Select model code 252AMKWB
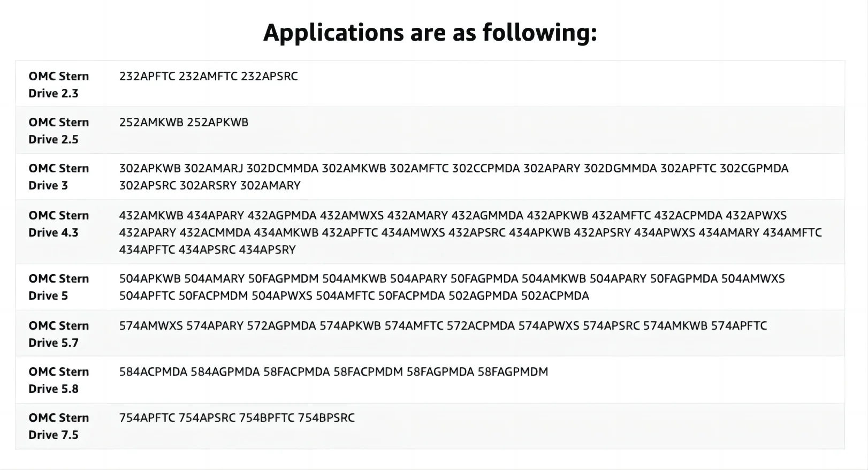Viewport: 868px width, 470px height. point(151,122)
